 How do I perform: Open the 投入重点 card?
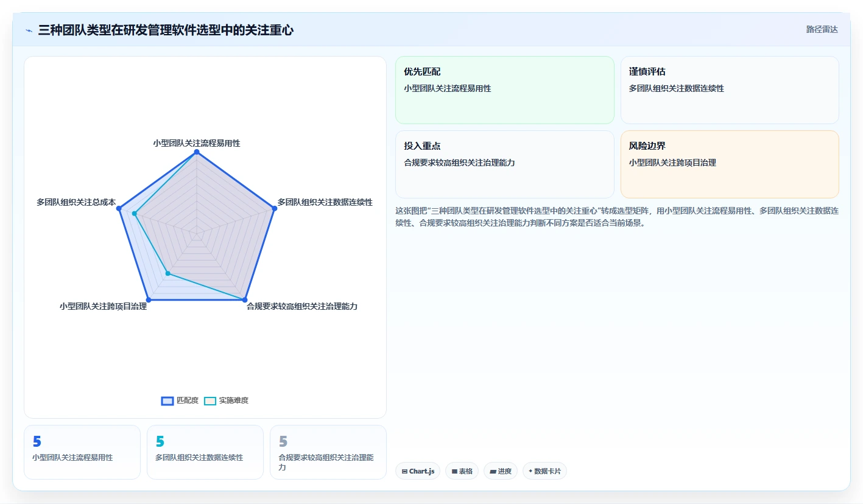[x=505, y=164]
